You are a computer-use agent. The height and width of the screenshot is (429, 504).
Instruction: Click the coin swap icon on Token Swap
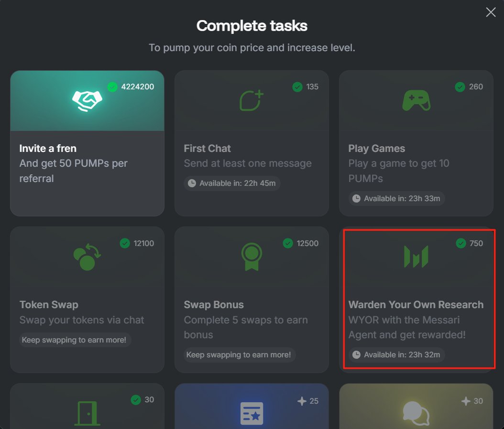87,257
